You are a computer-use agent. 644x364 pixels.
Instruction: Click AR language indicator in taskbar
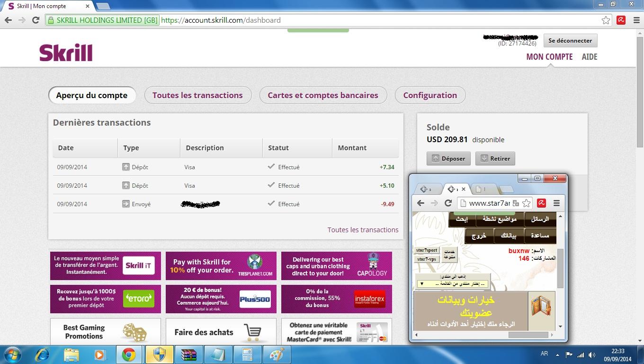coord(544,354)
